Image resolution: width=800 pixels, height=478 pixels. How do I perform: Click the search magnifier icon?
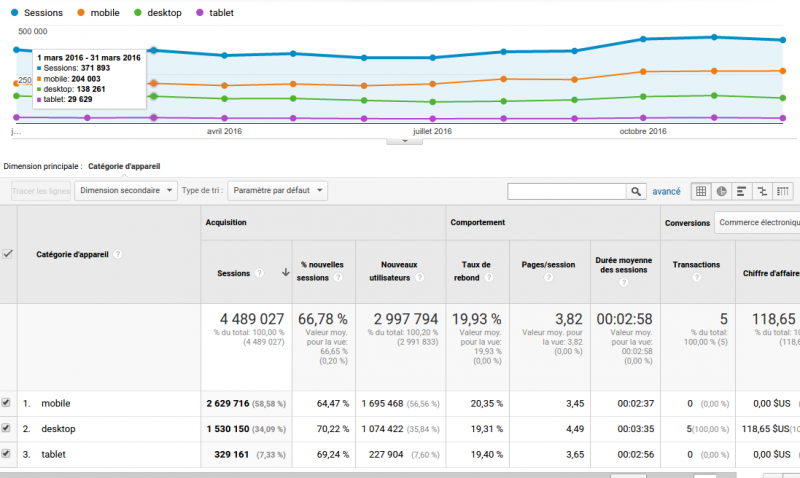click(636, 191)
